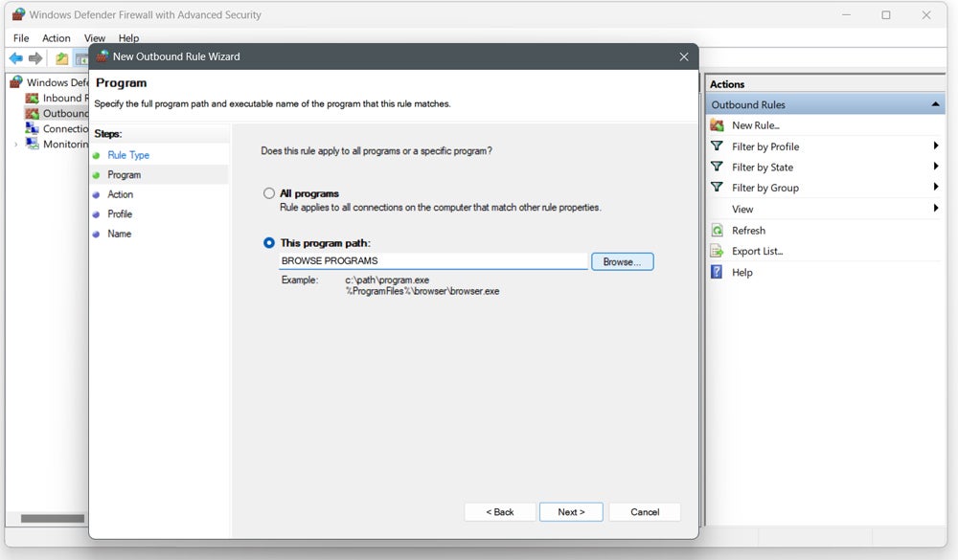Click the Refresh icon in the Actions pane
Screen dimensions: 958x560
(x=719, y=230)
